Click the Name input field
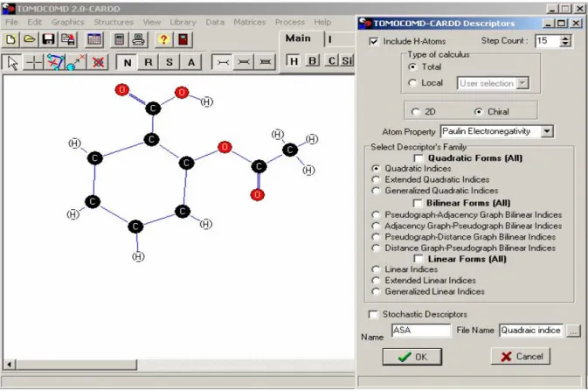Screen dimensions: 588x391 click(421, 331)
